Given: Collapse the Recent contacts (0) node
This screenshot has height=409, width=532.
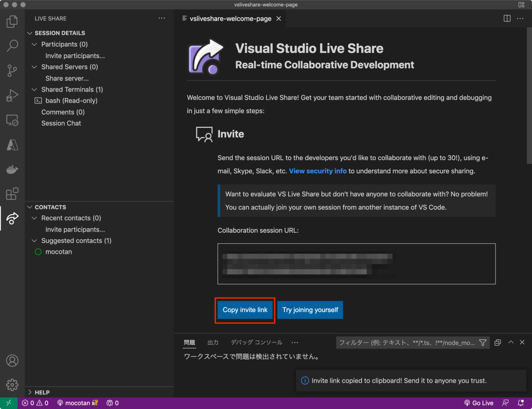Looking at the screenshot, I should click(x=35, y=218).
